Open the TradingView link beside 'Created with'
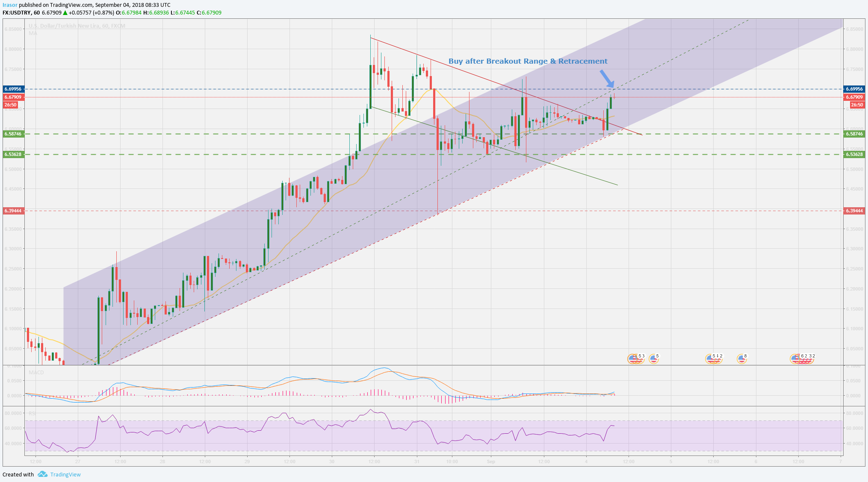 pyautogui.click(x=65, y=474)
